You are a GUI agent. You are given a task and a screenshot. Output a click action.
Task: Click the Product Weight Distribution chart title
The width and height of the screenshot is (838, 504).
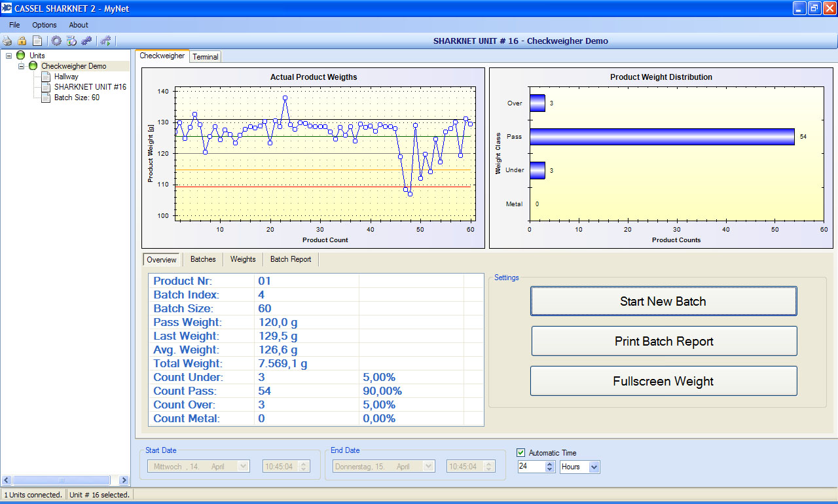point(661,77)
